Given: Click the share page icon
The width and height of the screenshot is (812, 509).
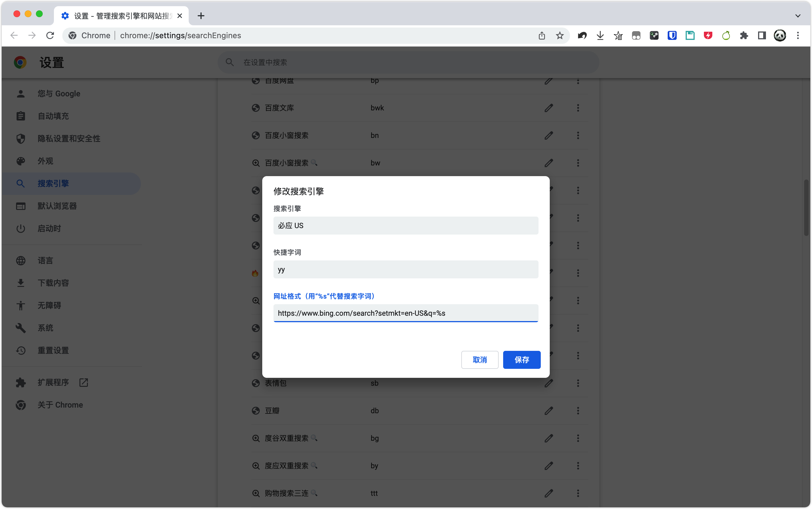Looking at the screenshot, I should [541, 35].
